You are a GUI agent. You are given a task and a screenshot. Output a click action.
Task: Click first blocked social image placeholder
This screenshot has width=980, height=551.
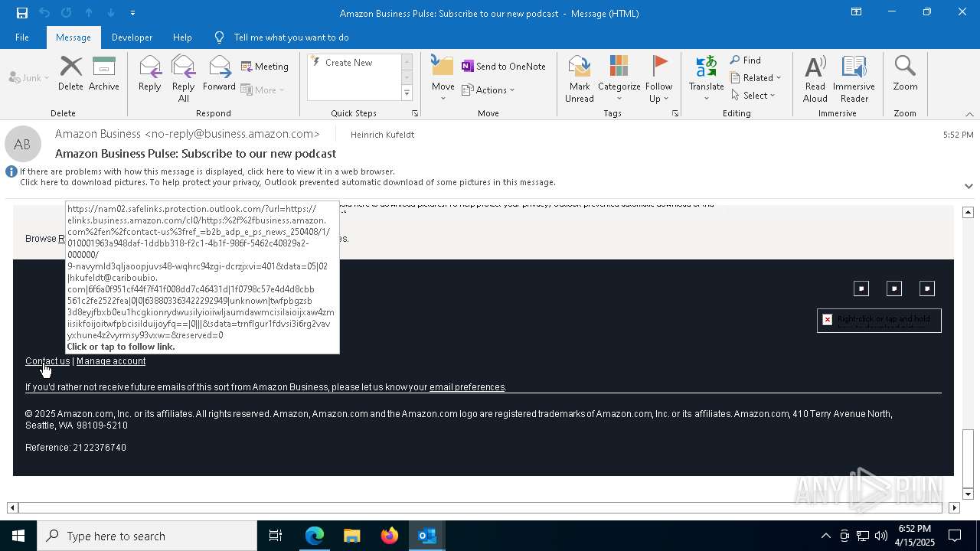point(861,289)
